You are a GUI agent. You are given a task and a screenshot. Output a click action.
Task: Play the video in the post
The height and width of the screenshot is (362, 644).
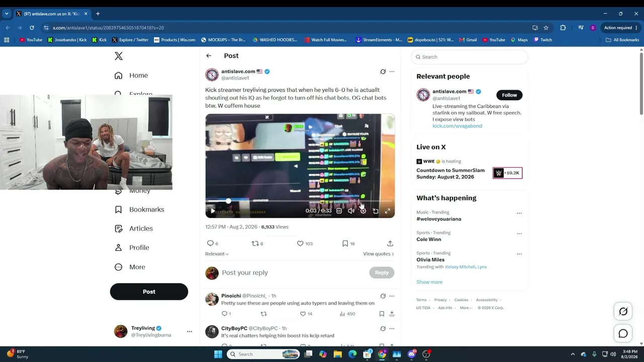tap(213, 211)
